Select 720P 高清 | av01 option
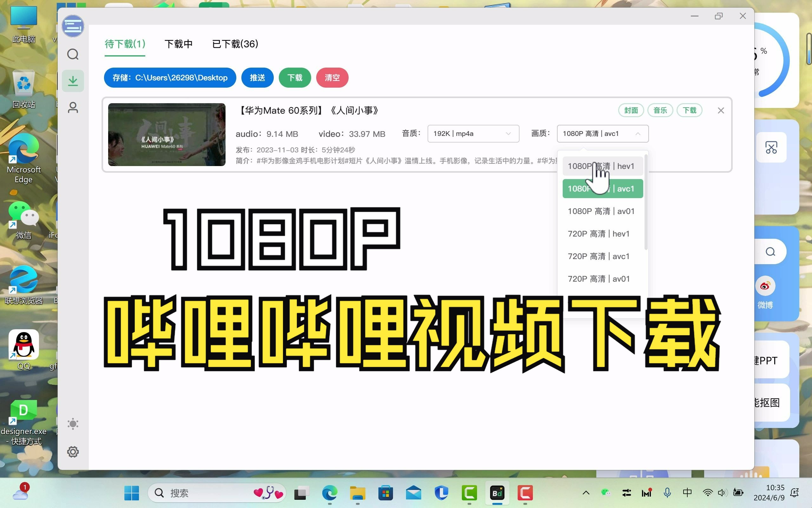This screenshot has height=508, width=812. [603, 278]
